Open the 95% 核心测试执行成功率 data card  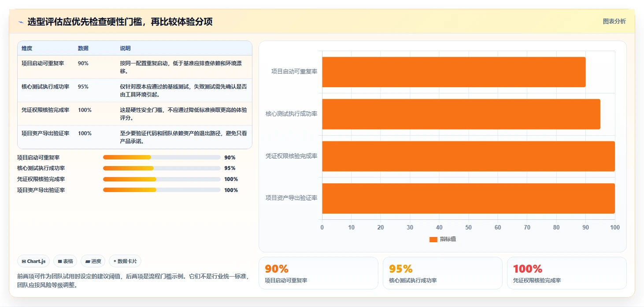coord(443,273)
